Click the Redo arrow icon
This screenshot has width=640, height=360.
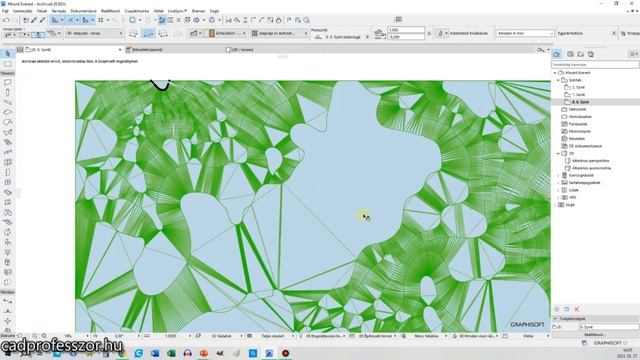[x=15, y=20]
